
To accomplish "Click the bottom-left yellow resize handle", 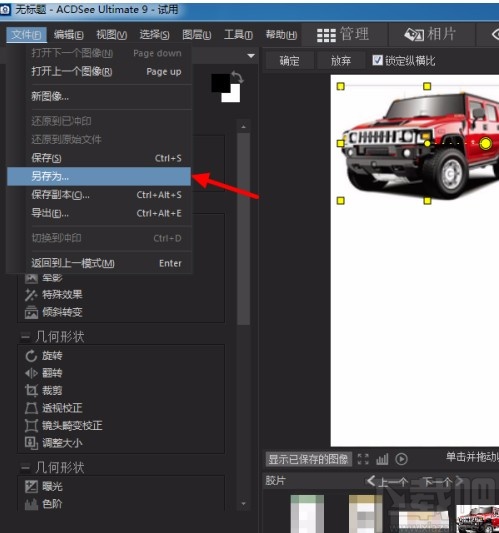I will [x=341, y=201].
